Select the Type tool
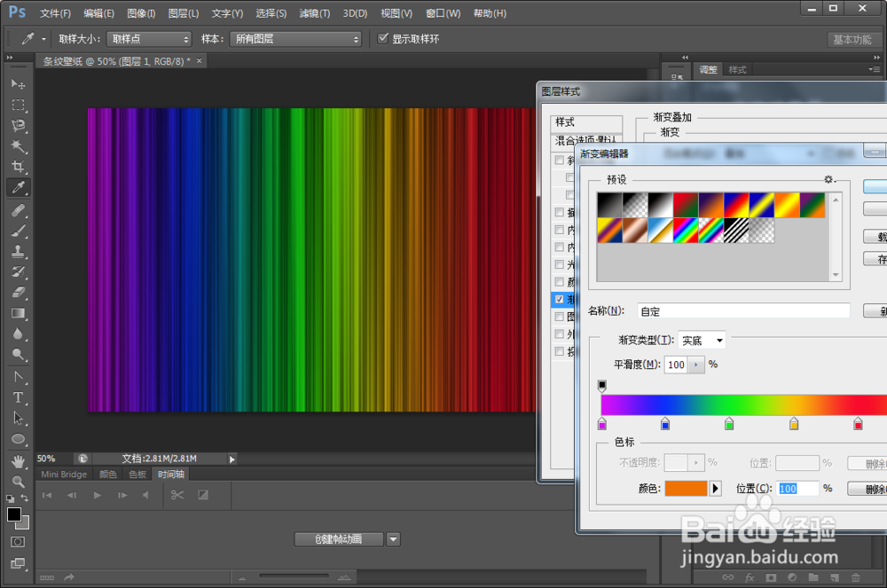The image size is (887, 588). 18,397
